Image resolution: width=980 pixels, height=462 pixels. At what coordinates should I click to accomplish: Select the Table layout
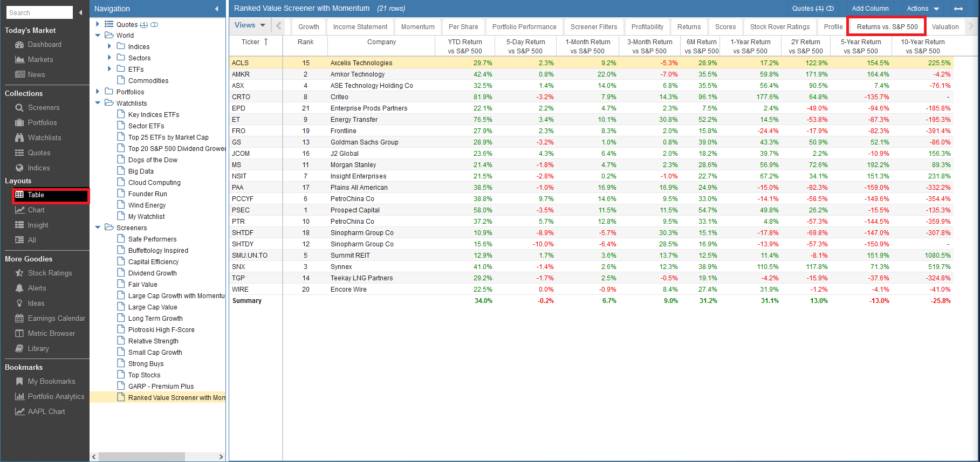click(x=51, y=195)
